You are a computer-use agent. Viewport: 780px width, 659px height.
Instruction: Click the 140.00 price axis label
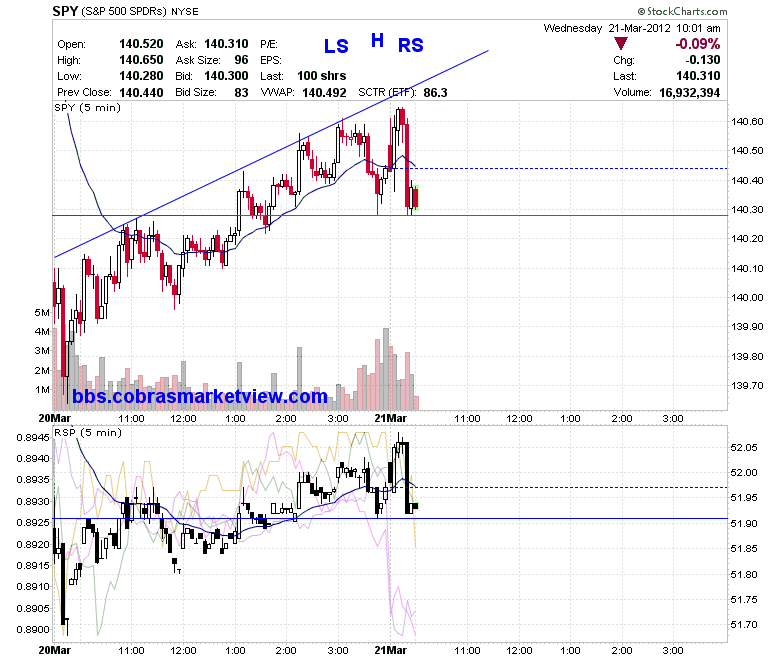(x=747, y=297)
